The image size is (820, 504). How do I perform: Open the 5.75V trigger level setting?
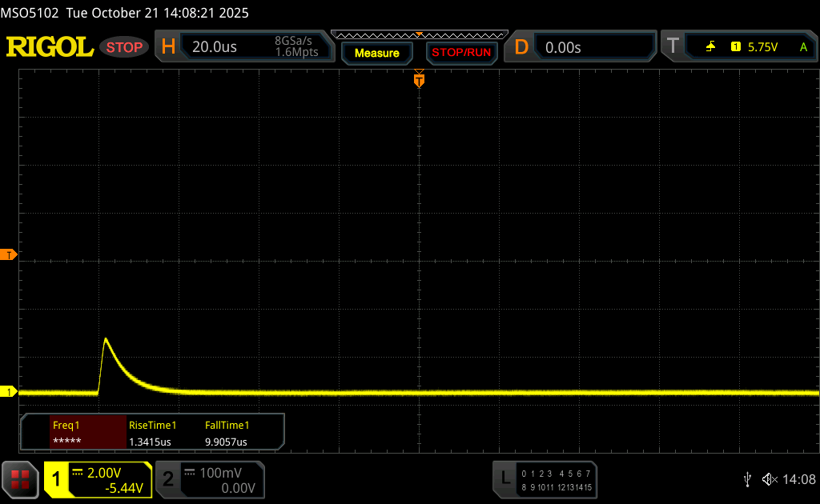[x=762, y=47]
